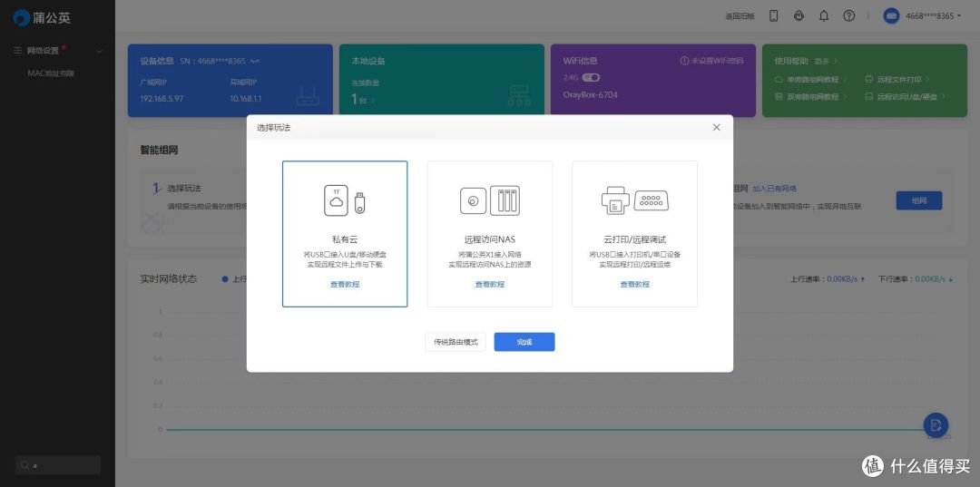The width and height of the screenshot is (980, 487).
Task: Click the blue 完成 button
Action: point(524,342)
